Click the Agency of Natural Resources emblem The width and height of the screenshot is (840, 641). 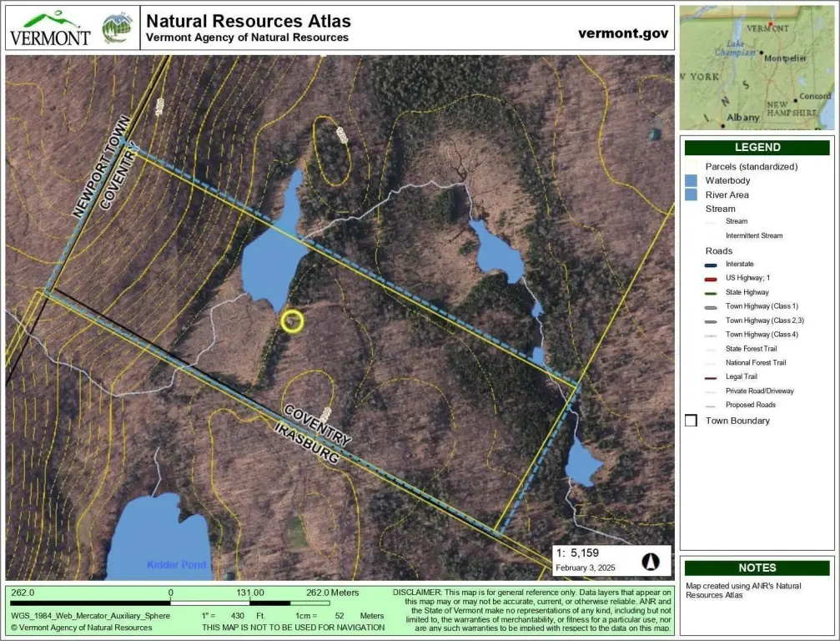tap(118, 28)
